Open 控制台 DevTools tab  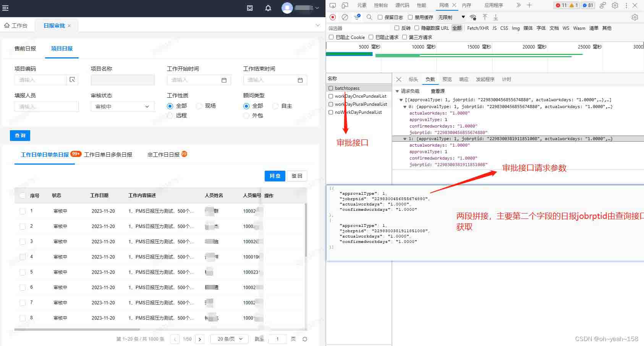click(x=381, y=5)
